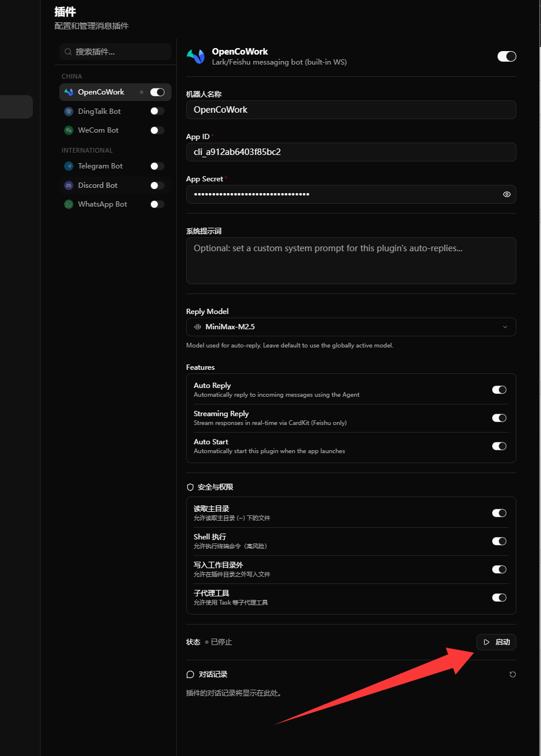The width and height of the screenshot is (541, 756).
Task: Click the 系统提示词 system prompt textarea
Action: [x=351, y=261]
